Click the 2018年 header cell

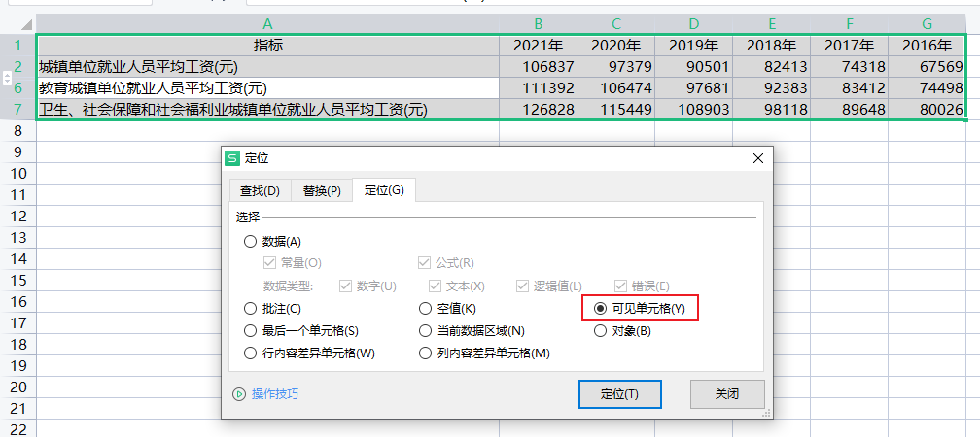point(771,45)
